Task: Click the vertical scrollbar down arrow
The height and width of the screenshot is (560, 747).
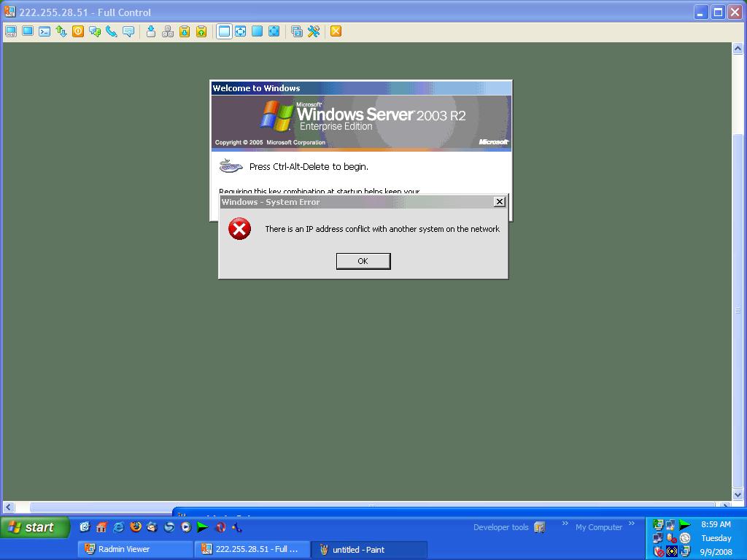Action: (738, 495)
